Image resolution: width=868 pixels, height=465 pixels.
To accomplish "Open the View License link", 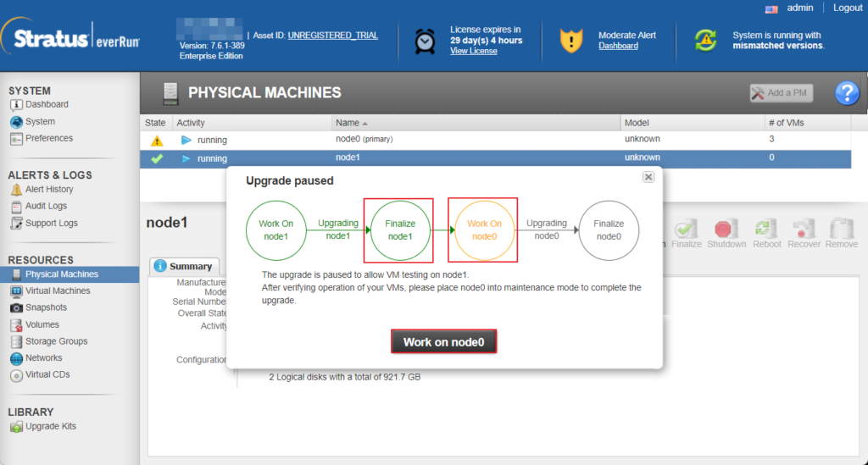I will pos(473,51).
